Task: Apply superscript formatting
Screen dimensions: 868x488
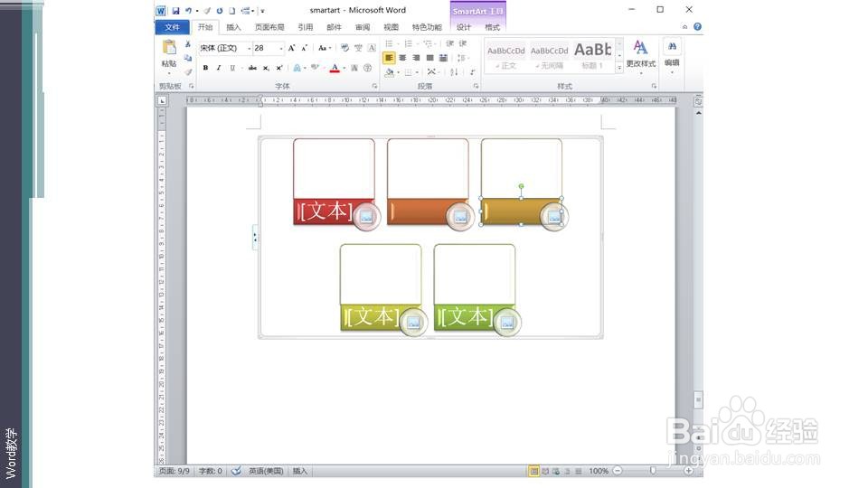Action: pyautogui.click(x=279, y=68)
